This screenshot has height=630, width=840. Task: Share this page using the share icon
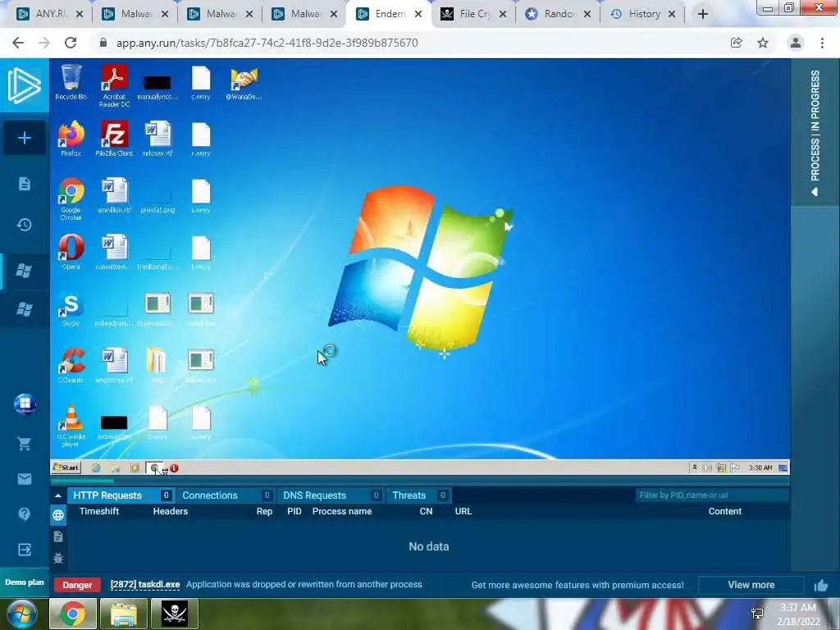pyautogui.click(x=737, y=43)
